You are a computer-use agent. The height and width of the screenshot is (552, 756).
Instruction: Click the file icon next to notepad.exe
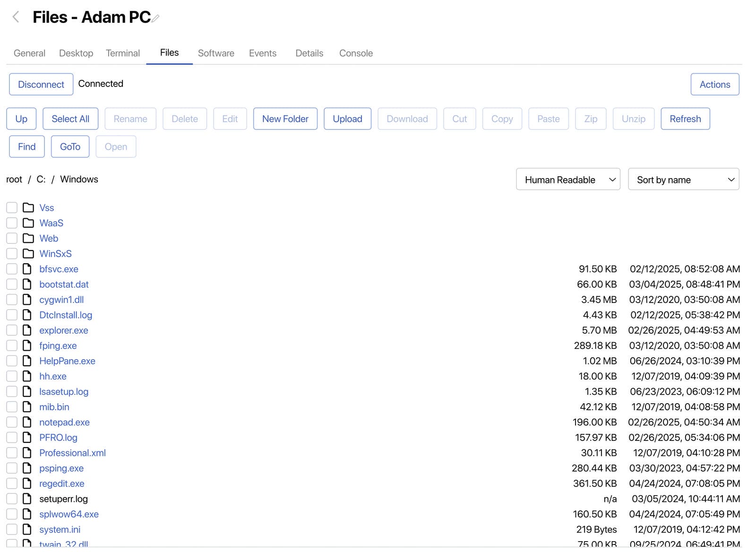tap(27, 422)
